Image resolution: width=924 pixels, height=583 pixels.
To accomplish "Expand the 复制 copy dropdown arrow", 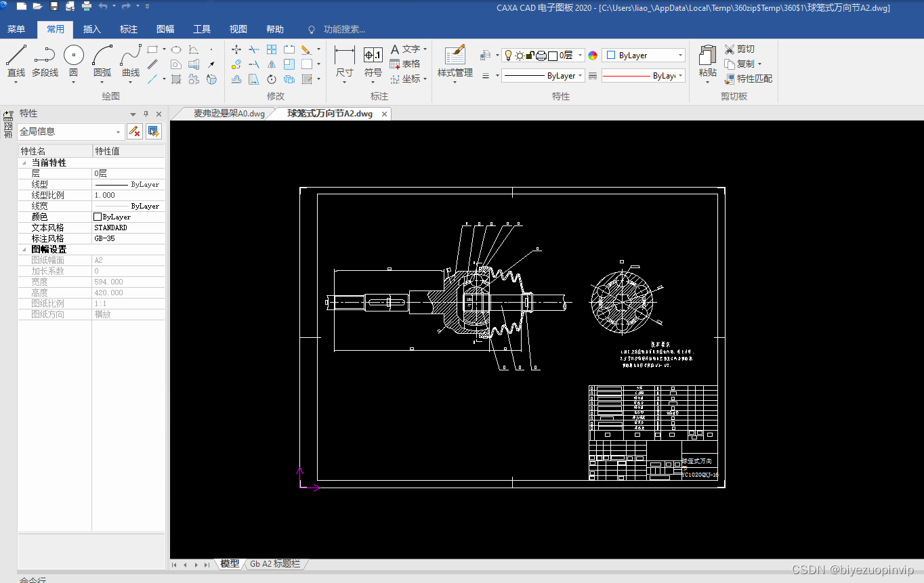I will click(759, 64).
